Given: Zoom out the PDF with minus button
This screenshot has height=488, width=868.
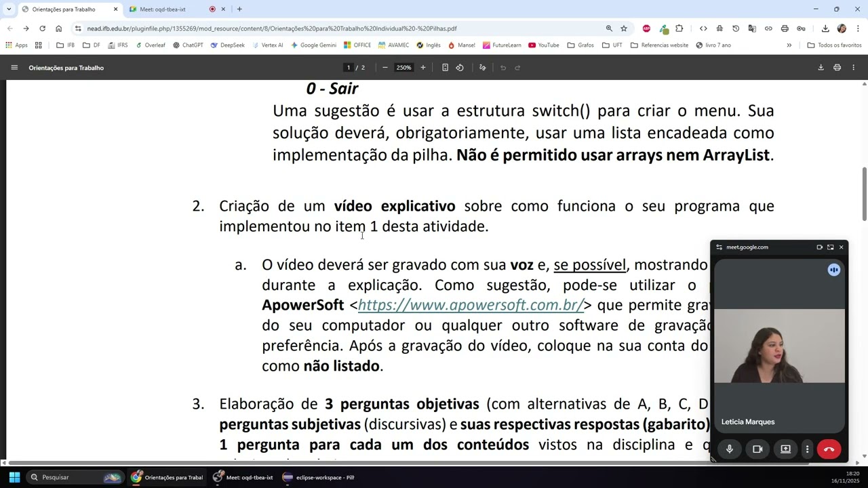Looking at the screenshot, I should (x=385, y=68).
